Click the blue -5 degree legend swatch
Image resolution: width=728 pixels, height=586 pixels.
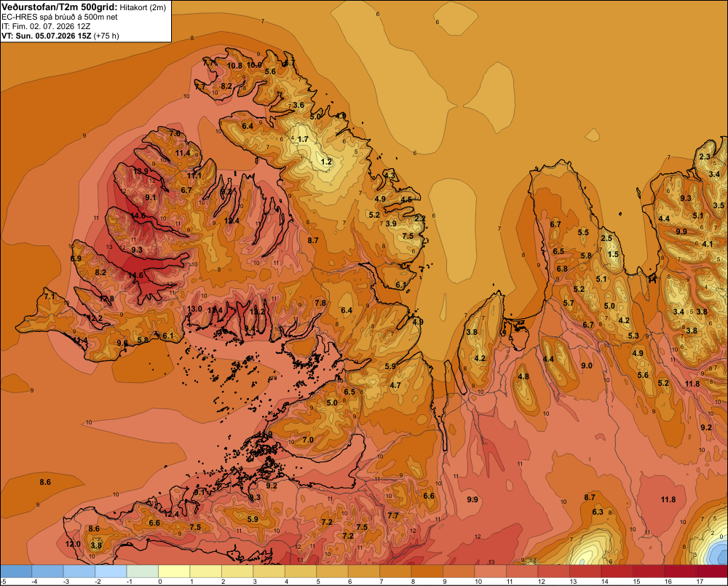(x=16, y=571)
